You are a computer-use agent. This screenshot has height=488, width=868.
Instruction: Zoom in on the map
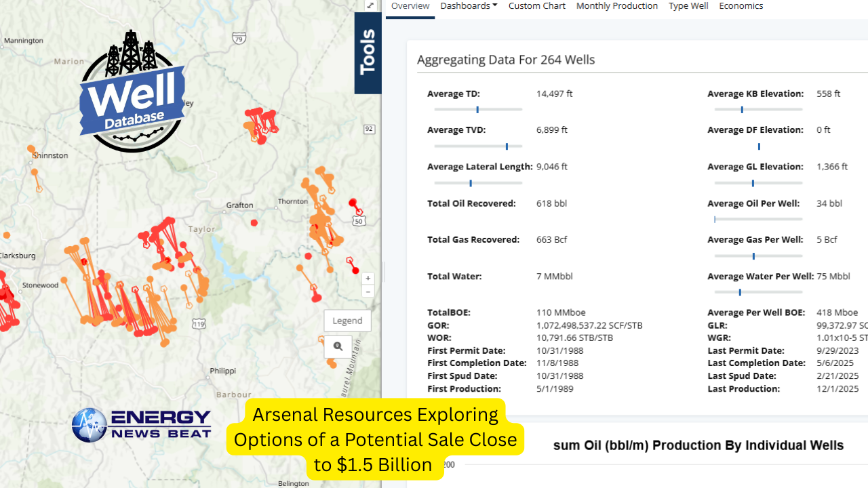click(x=368, y=279)
